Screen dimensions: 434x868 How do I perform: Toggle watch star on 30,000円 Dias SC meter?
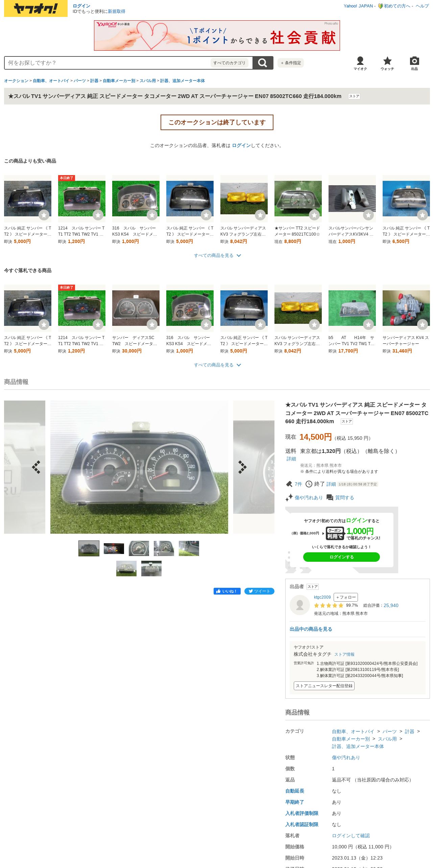pyautogui.click(x=152, y=324)
